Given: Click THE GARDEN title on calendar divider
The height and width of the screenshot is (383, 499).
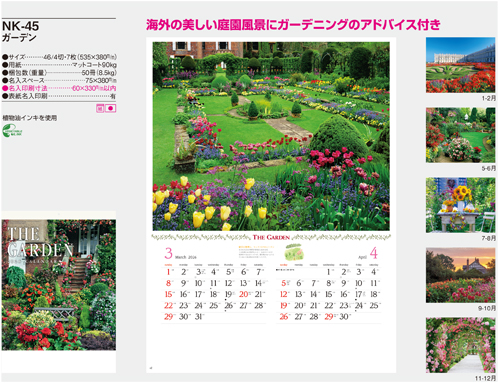Looking at the screenshot, I should [x=271, y=237].
